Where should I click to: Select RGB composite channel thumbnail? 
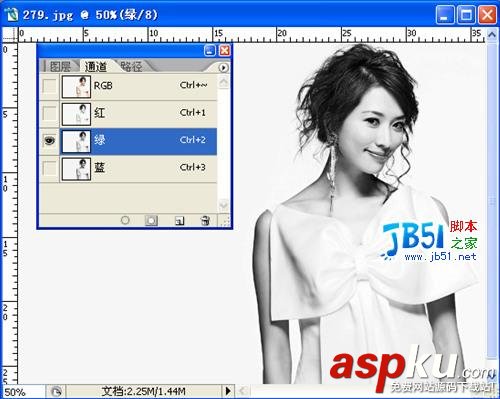coord(76,87)
